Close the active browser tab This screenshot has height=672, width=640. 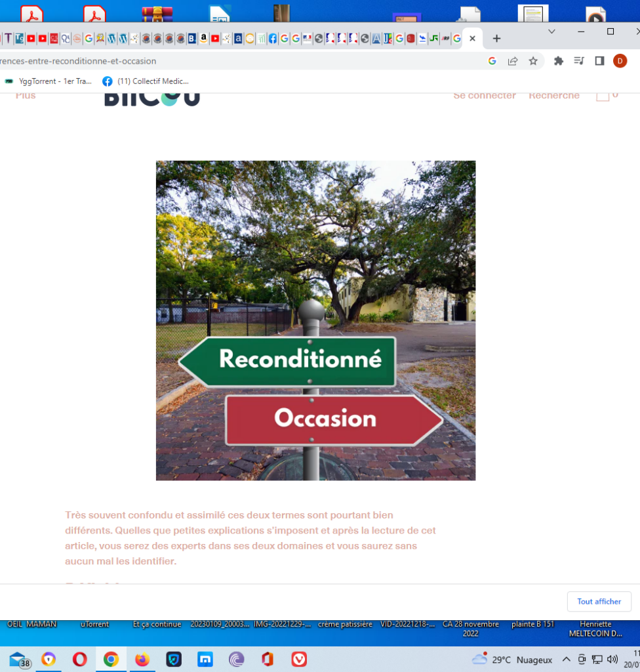point(473,39)
